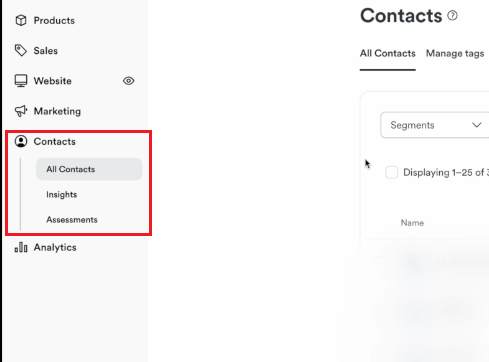Viewport: 489px width, 362px height.
Task: Click the Analytics bar chart icon
Action: (x=21, y=247)
